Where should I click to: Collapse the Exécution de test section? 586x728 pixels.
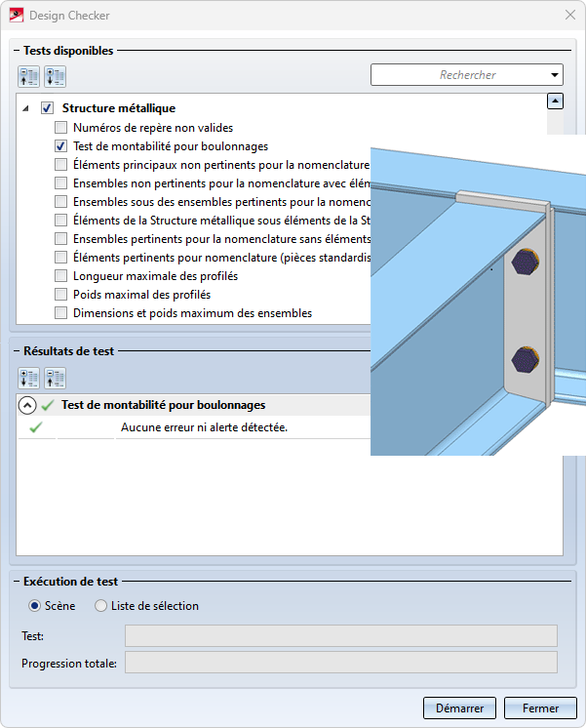click(x=17, y=582)
